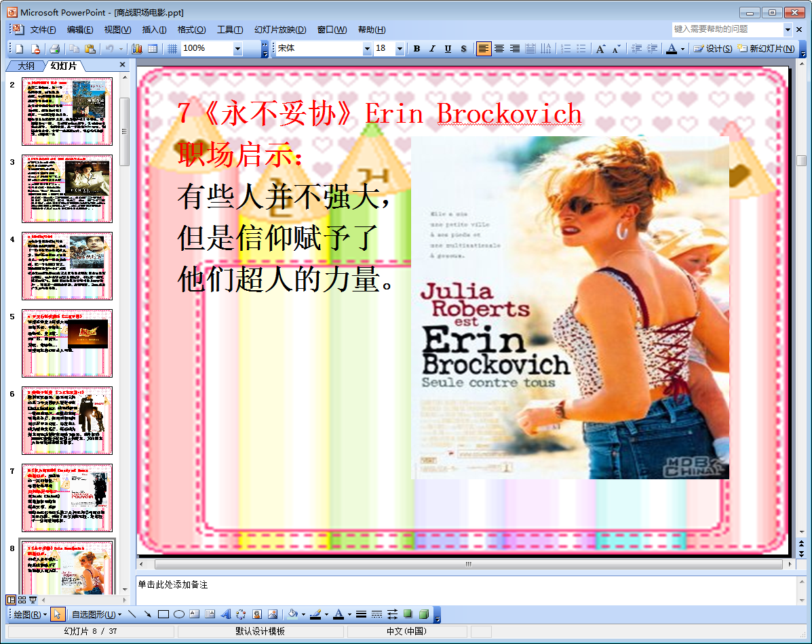Select the Oval shape tool
Image resolution: width=812 pixels, height=644 pixels.
[178, 614]
